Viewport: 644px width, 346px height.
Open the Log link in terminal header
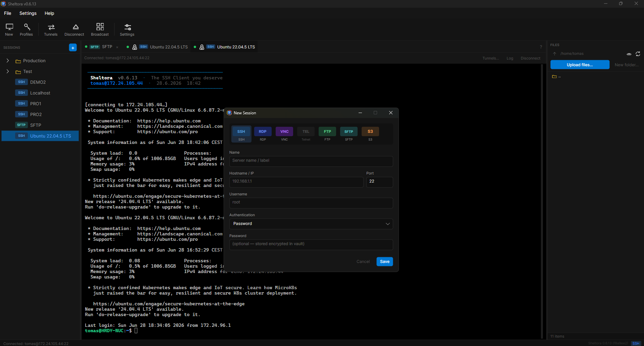click(x=510, y=58)
